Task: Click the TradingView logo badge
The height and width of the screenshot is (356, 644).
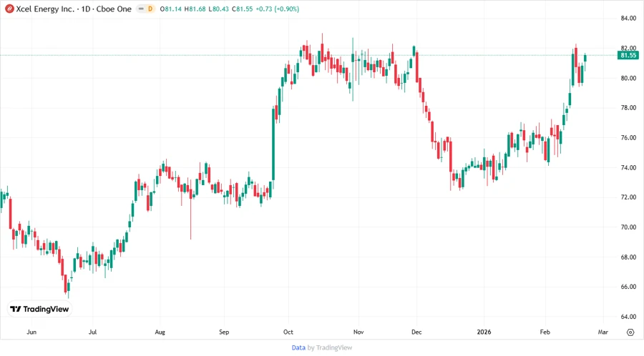Action: tap(39, 310)
